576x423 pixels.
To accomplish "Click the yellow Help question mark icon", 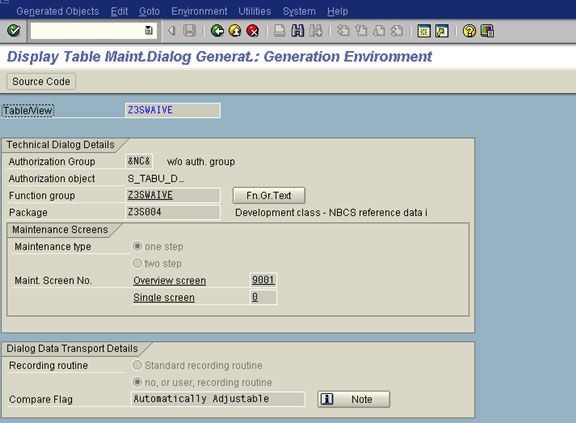I will (469, 31).
